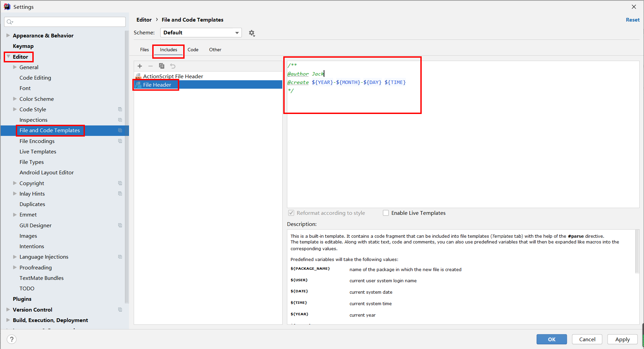The width and height of the screenshot is (644, 349).
Task: Click the ActionScript File Header icon
Action: point(138,76)
